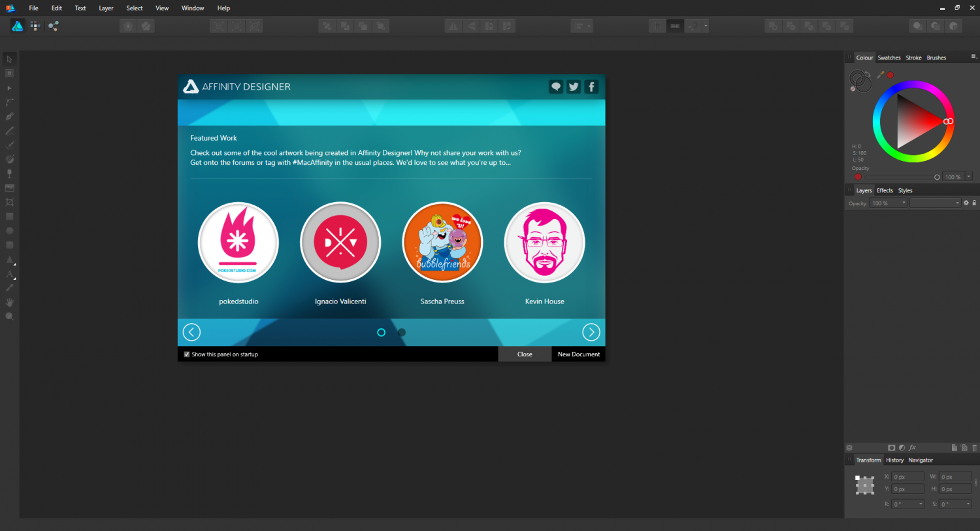The image size is (980, 531).
Task: Pick colour with Colour panel eyedropper
Action: coord(880,75)
